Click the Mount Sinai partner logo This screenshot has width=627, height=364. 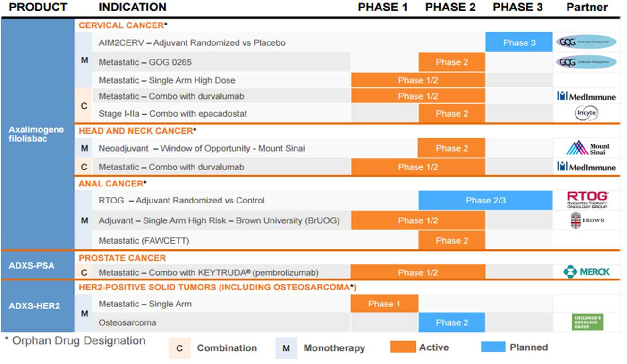(587, 148)
